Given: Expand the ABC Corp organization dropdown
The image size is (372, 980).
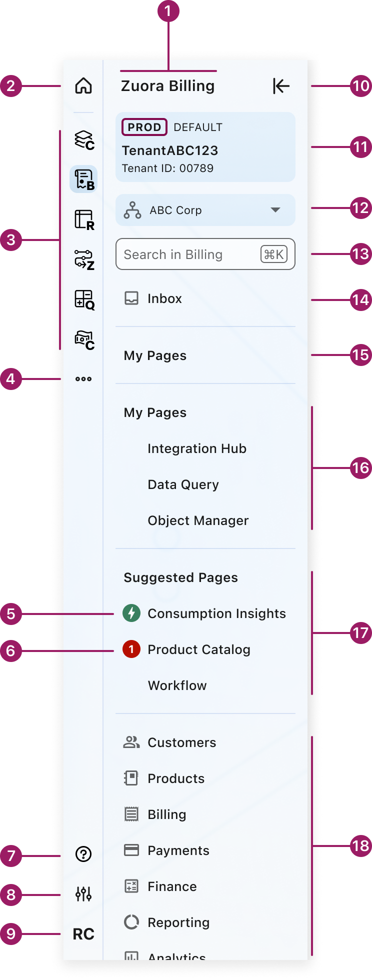Looking at the screenshot, I should pyautogui.click(x=205, y=210).
